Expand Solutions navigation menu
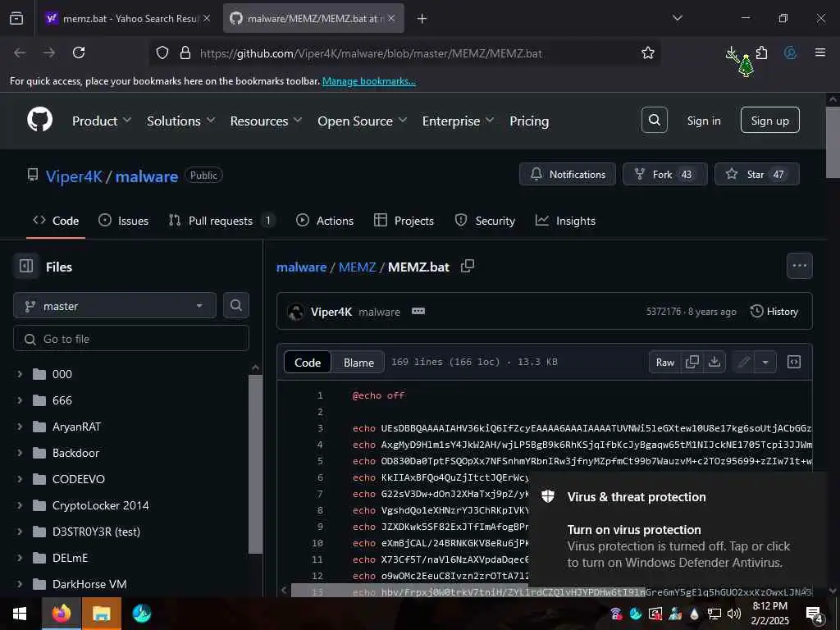 coord(180,121)
